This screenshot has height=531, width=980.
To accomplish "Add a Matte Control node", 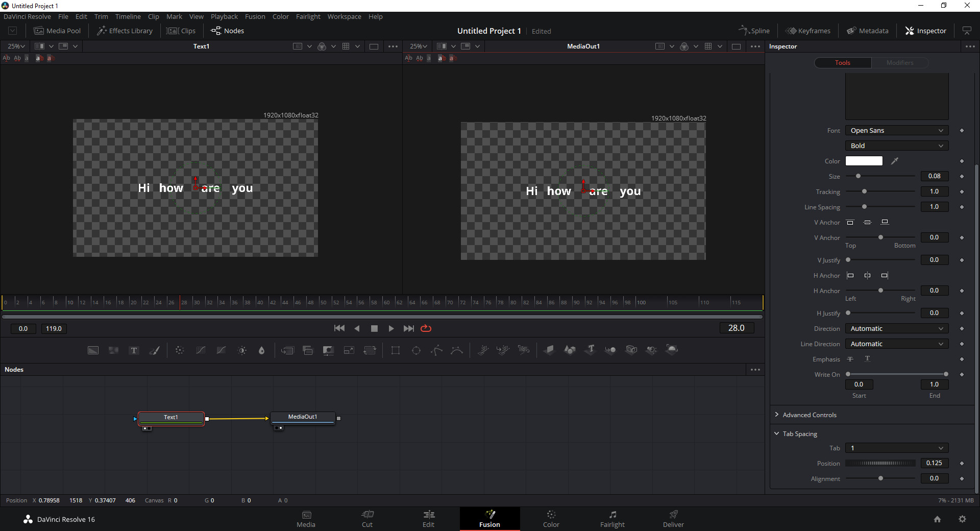I will (328, 350).
